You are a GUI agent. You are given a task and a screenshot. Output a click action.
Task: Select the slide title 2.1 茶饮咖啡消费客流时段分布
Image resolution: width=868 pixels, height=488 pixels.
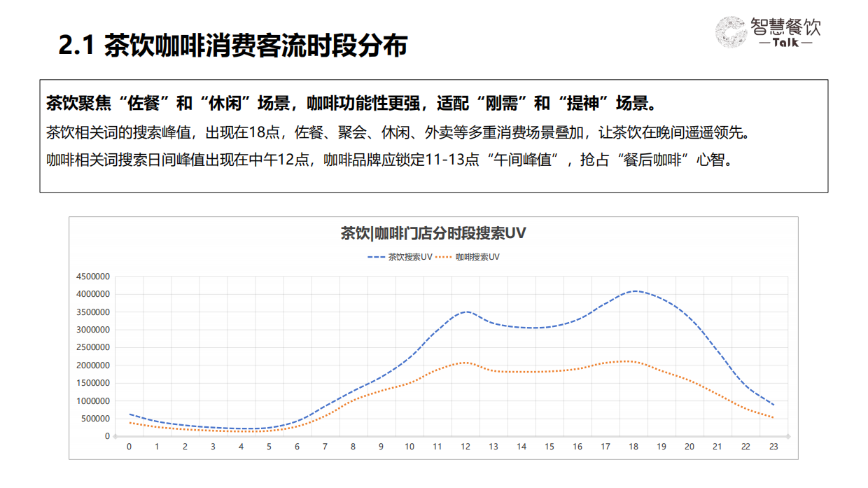232,46
